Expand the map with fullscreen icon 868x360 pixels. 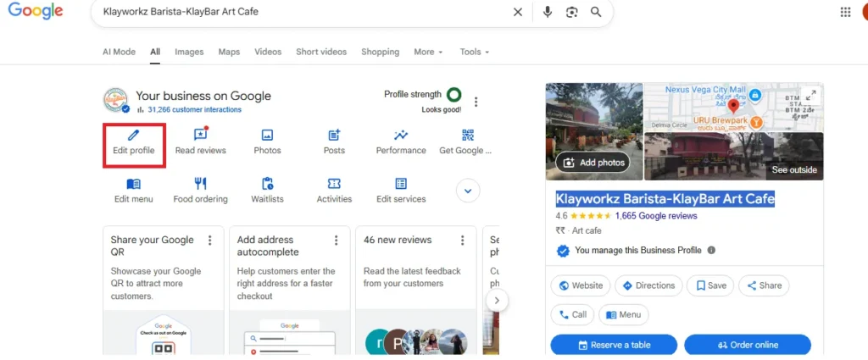810,95
